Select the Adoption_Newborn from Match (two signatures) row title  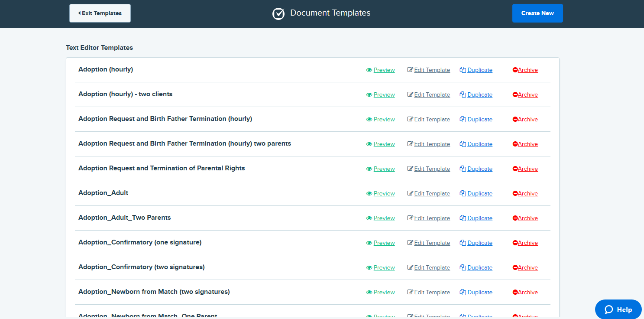154,292
